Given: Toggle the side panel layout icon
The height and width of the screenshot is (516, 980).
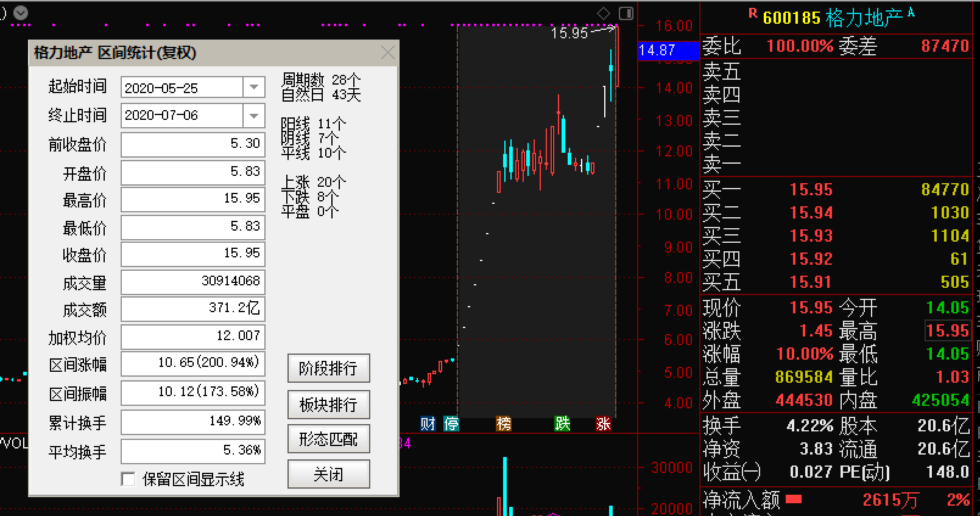Looking at the screenshot, I should click(x=626, y=13).
